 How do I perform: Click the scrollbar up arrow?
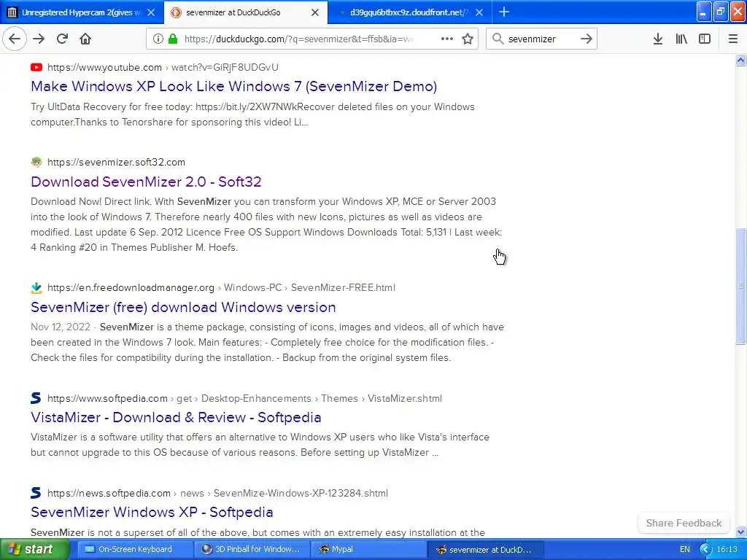740,60
